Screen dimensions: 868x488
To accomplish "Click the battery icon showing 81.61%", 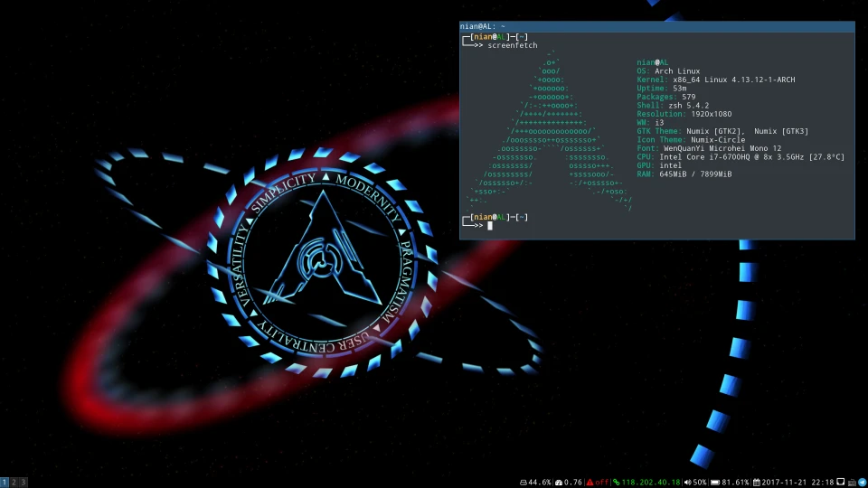I will point(714,483).
